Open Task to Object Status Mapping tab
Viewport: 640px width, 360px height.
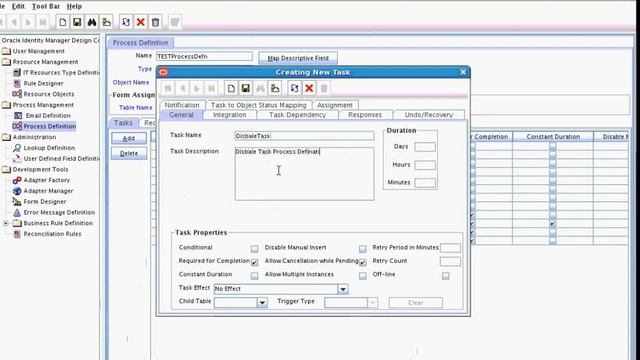258,105
